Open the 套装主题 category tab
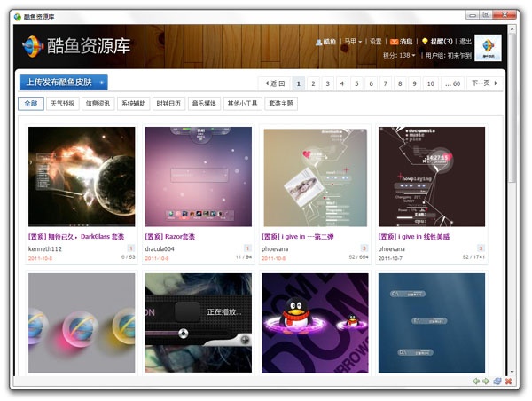This screenshot has width=532, height=401. pos(279,104)
